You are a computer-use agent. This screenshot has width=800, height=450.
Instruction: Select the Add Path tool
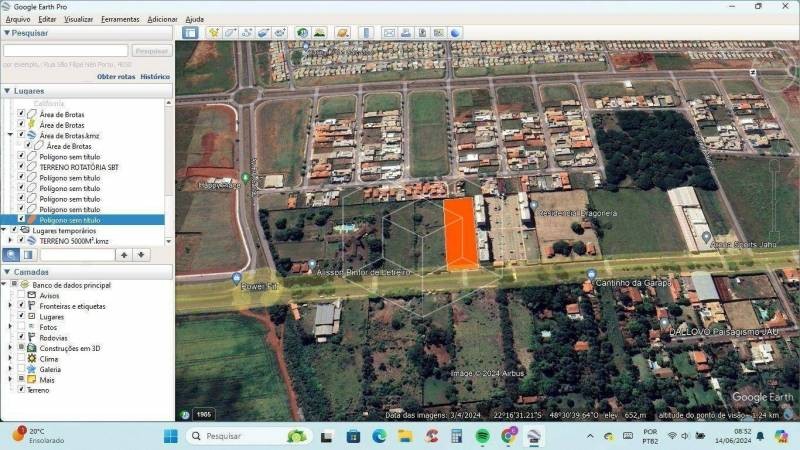pyautogui.click(x=246, y=33)
